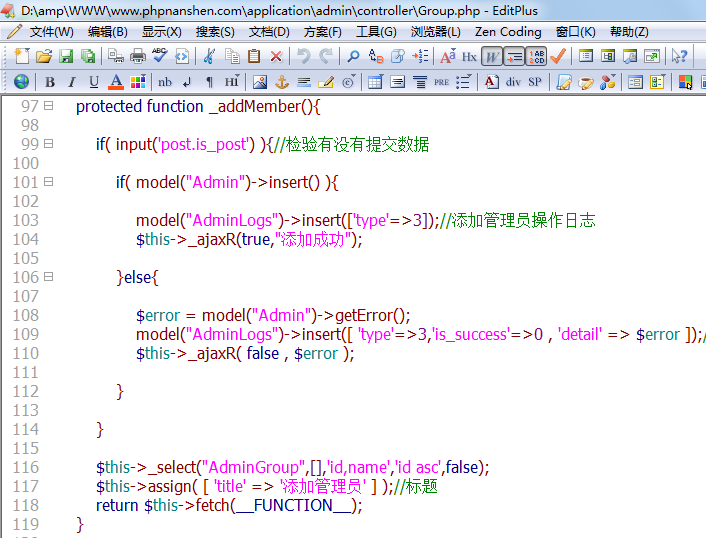Toggle the W word wrap button

(492, 57)
